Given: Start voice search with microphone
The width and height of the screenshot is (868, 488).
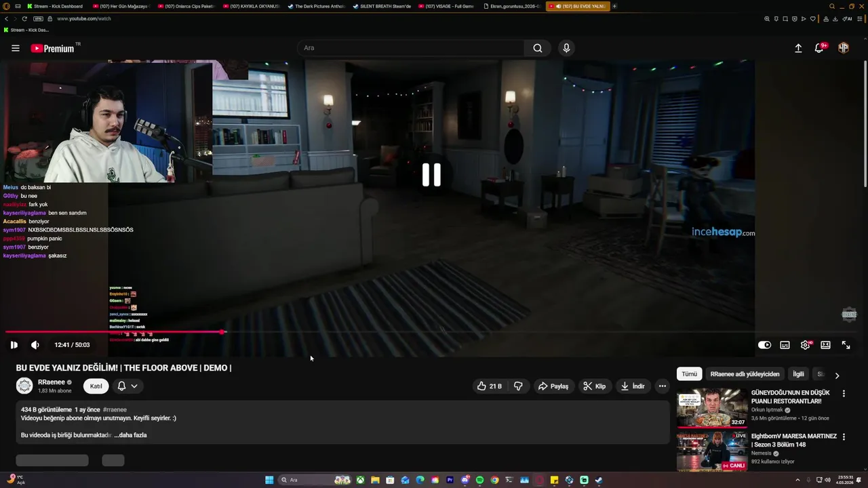Looking at the screenshot, I should point(566,48).
